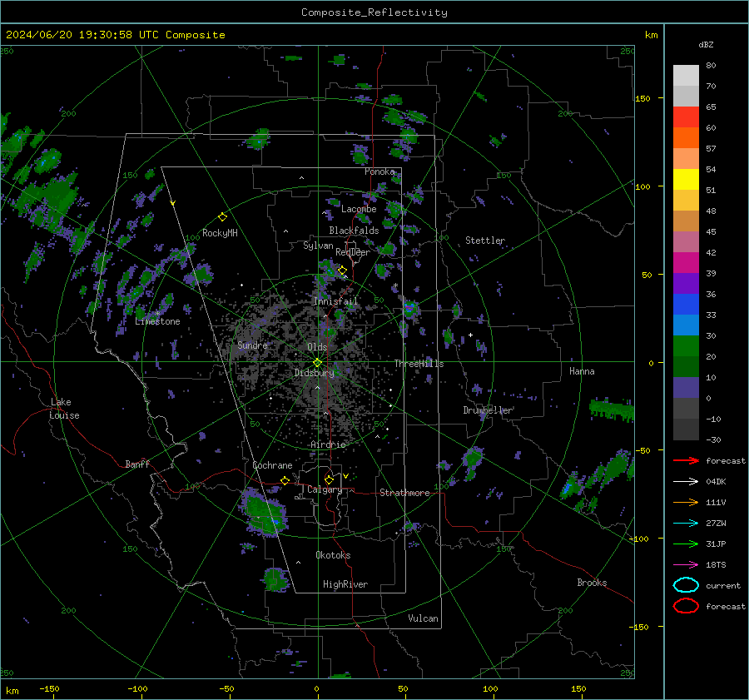Viewport: 749px width, 700px height.
Task: Click the '-150' tick on bottom axis
Action: tap(49, 688)
